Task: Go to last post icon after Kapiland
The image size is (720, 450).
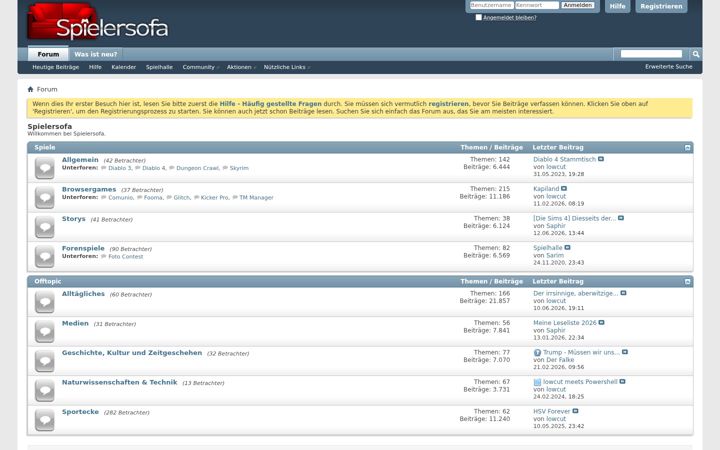Action: point(564,189)
